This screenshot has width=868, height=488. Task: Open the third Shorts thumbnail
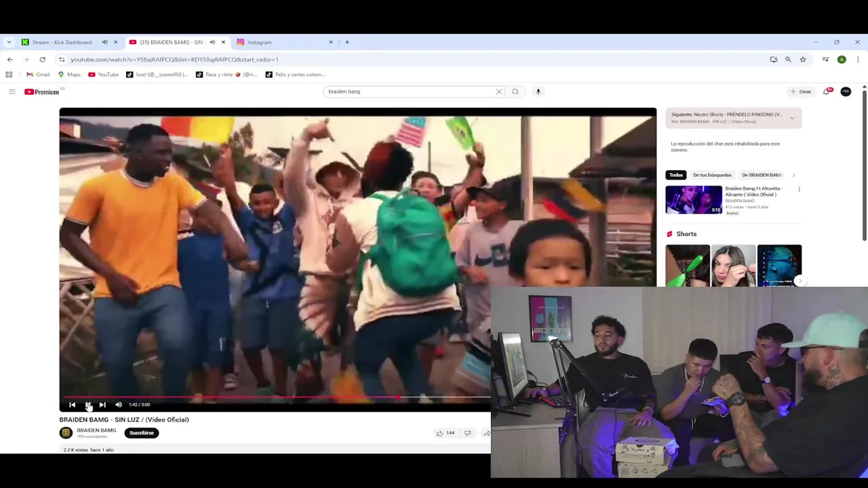[779, 266]
